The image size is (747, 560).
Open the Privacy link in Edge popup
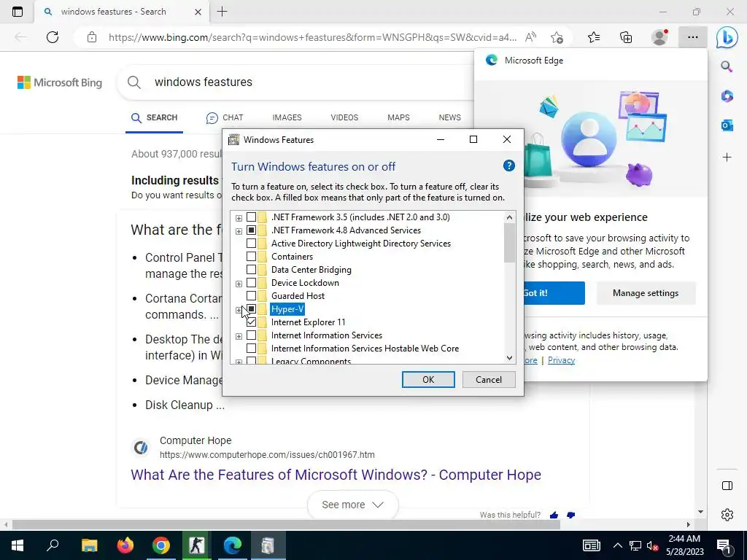(561, 360)
